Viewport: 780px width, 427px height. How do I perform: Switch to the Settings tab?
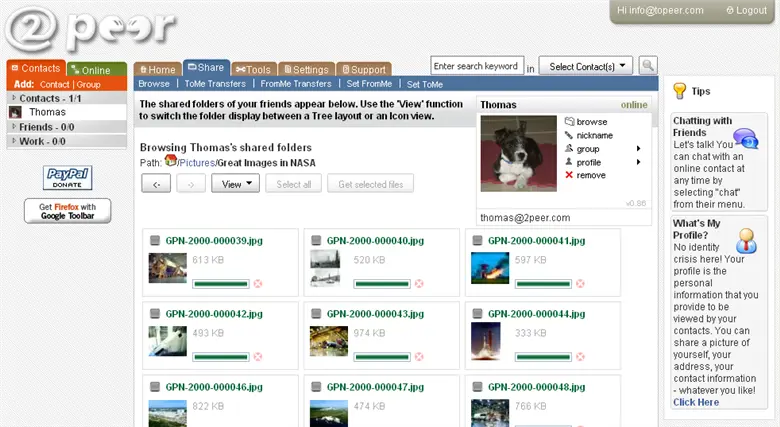click(306, 70)
